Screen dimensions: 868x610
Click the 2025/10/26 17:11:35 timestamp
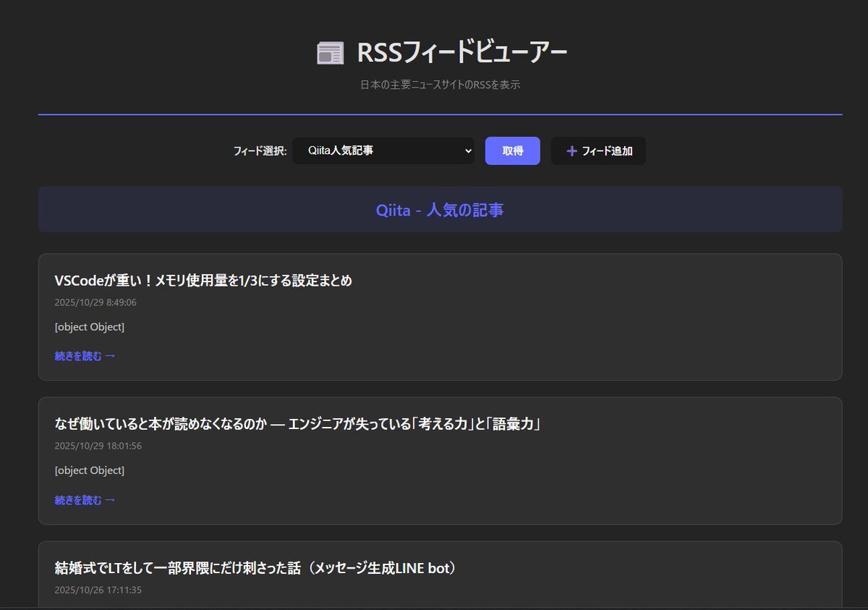click(x=98, y=590)
